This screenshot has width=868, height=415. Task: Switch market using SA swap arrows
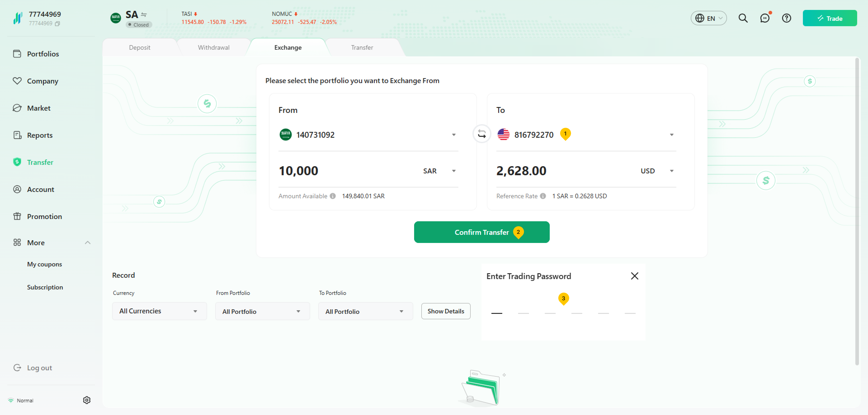[x=144, y=14]
